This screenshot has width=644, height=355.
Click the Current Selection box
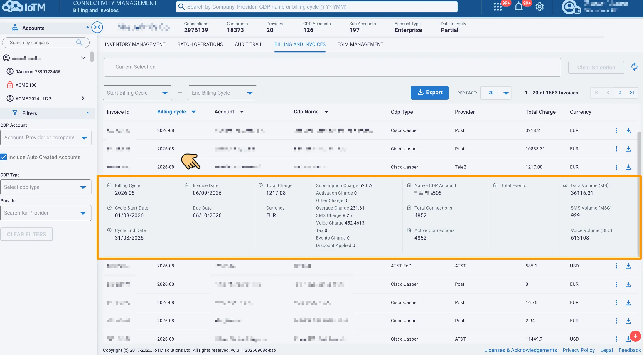click(332, 67)
